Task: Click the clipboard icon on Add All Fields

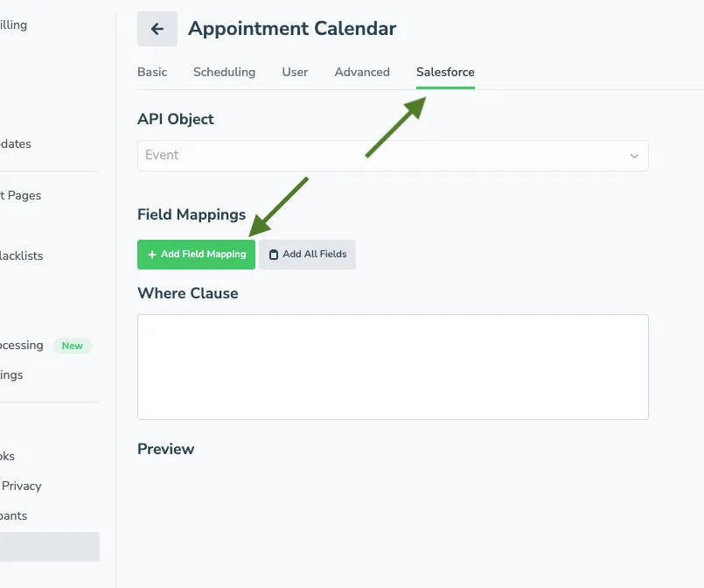Action: click(273, 254)
